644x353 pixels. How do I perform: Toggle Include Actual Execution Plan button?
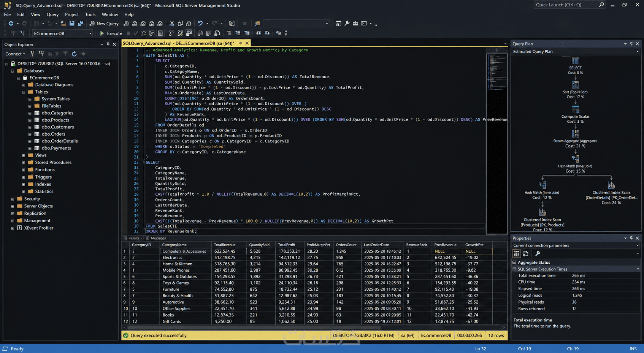pos(171,33)
